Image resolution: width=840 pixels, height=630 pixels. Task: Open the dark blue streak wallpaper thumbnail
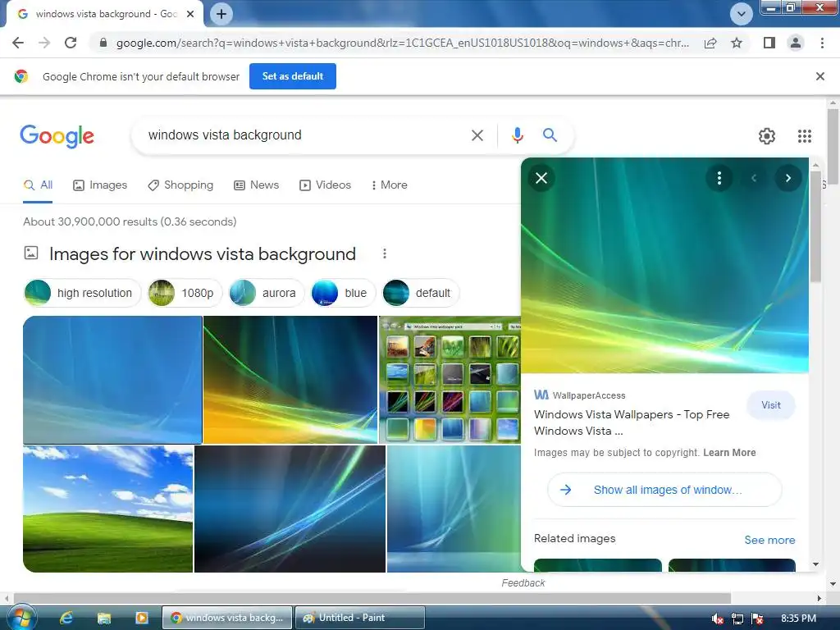290,509
